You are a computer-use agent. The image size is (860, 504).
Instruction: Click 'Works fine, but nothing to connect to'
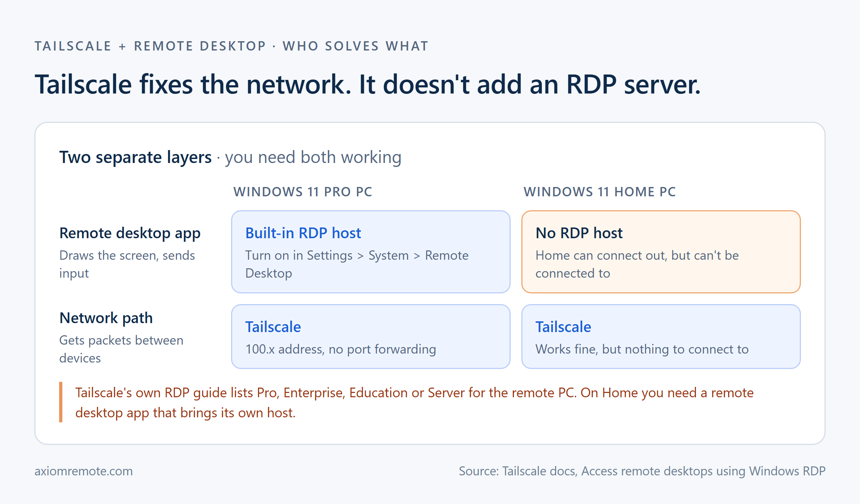642,349
